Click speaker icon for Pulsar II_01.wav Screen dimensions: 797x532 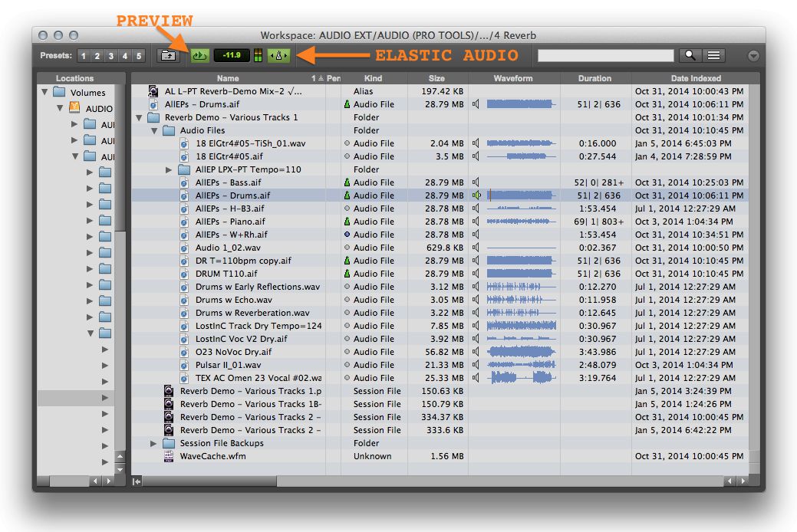coord(476,365)
